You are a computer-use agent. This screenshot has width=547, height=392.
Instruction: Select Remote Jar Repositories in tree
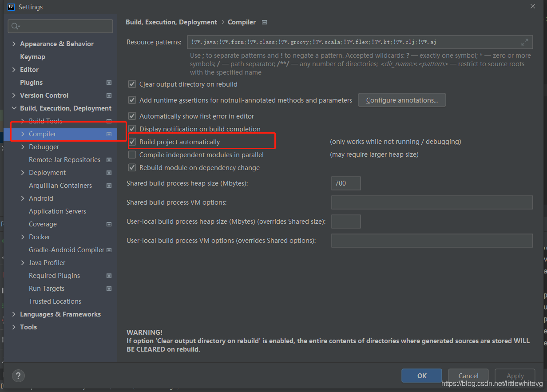pyautogui.click(x=64, y=160)
